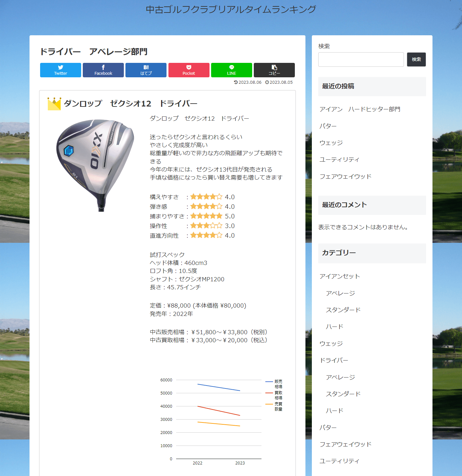Visit the フェアウェイウッド recent post
The width and height of the screenshot is (462, 476).
[346, 176]
